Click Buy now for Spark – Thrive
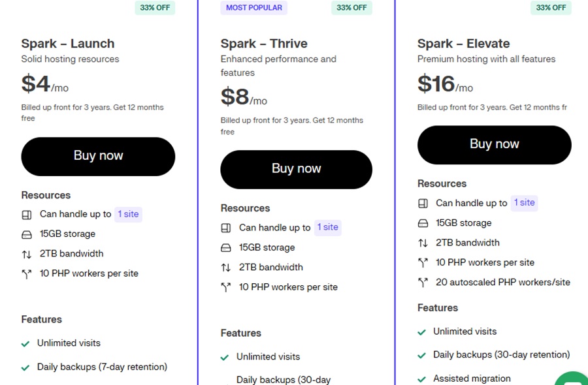Image resolution: width=588 pixels, height=385 pixels. [x=296, y=168]
